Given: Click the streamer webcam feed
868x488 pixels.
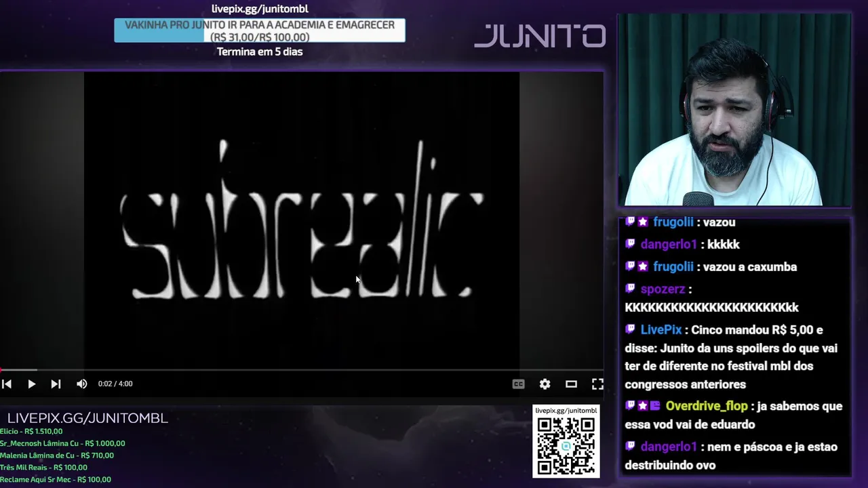Looking at the screenshot, I should click(x=735, y=110).
